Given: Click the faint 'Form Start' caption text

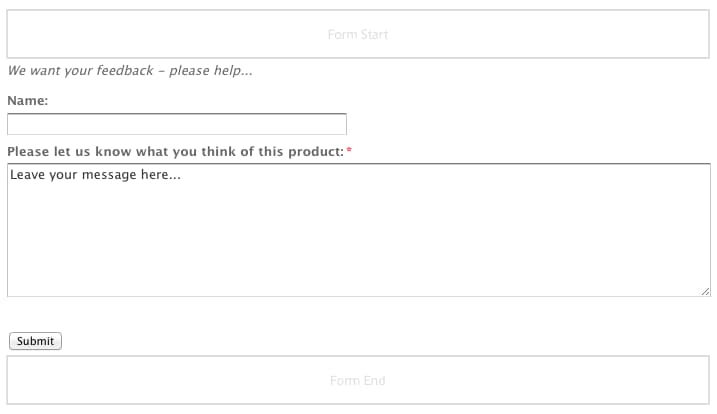Looking at the screenshot, I should (x=358, y=34).
